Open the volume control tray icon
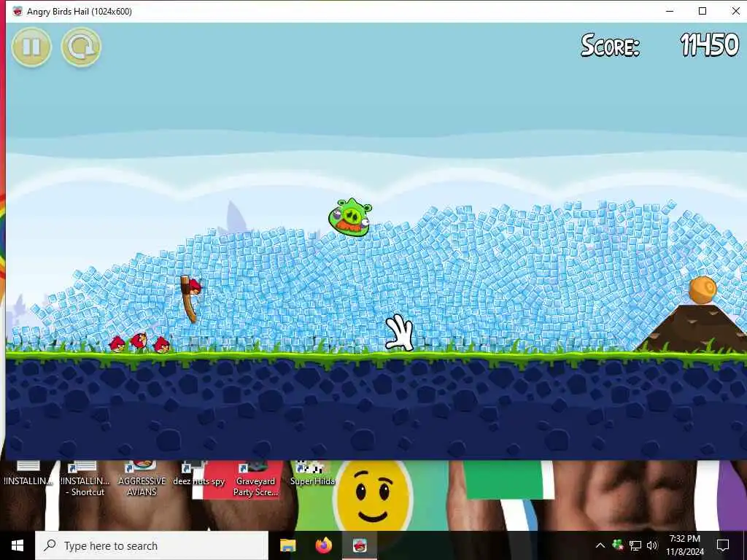Image resolution: width=747 pixels, height=560 pixels. click(x=652, y=545)
